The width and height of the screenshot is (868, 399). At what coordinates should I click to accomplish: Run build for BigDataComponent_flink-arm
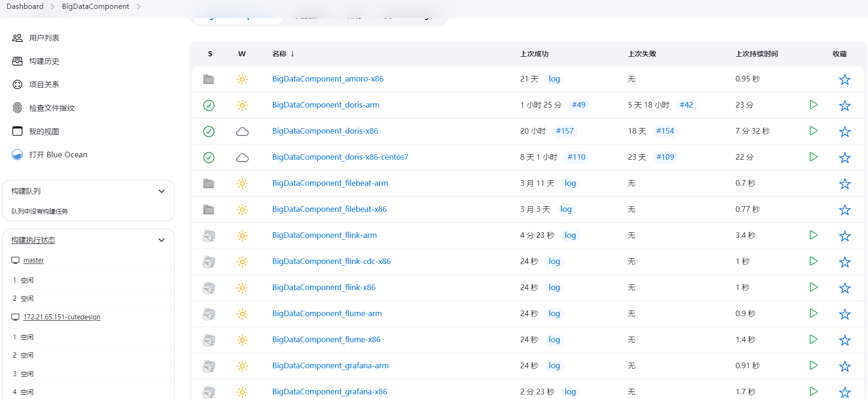click(814, 235)
